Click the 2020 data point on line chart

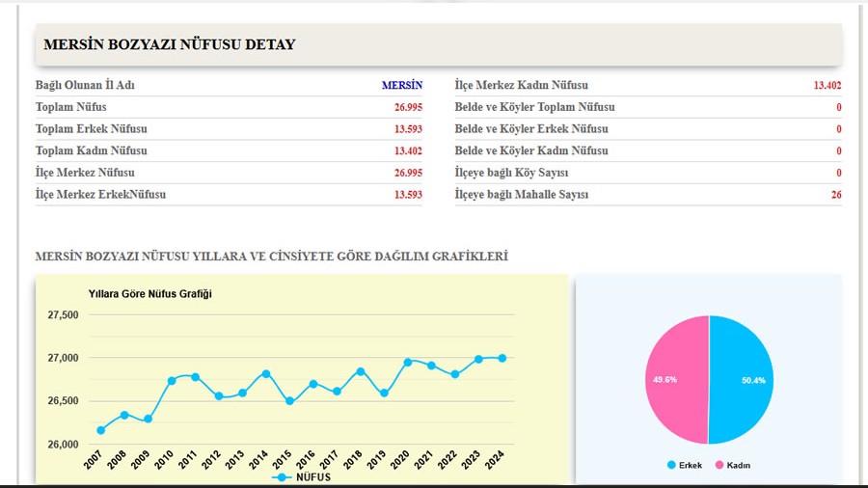(407, 362)
